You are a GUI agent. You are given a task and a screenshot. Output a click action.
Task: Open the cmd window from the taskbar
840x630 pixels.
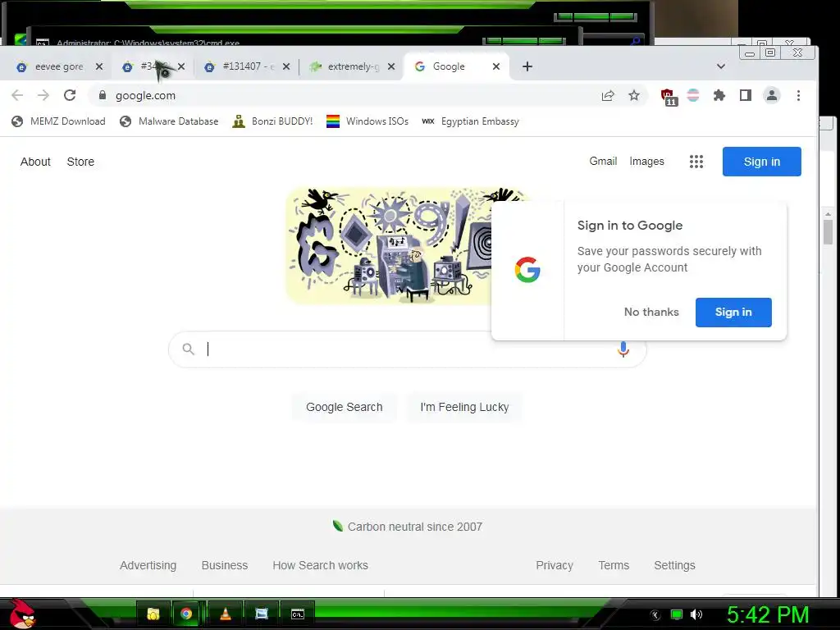pos(297,614)
